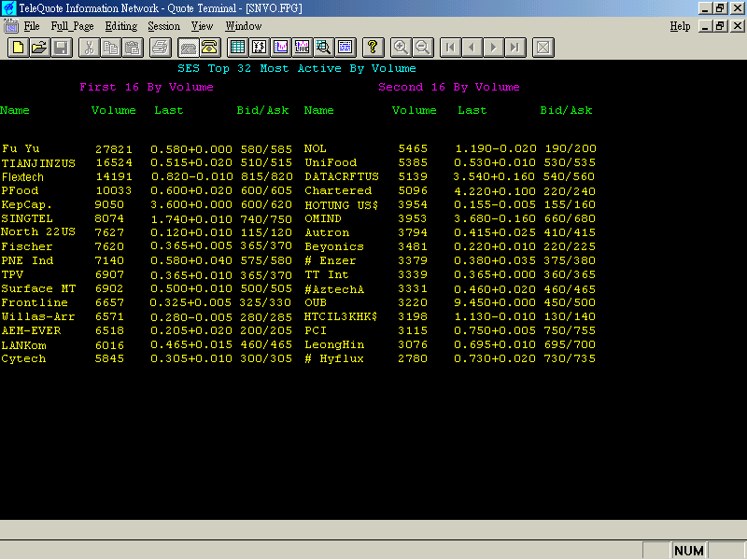Viewport: 747px width, 560px height.
Task: Click the Print toolbar icon
Action: pos(161,48)
